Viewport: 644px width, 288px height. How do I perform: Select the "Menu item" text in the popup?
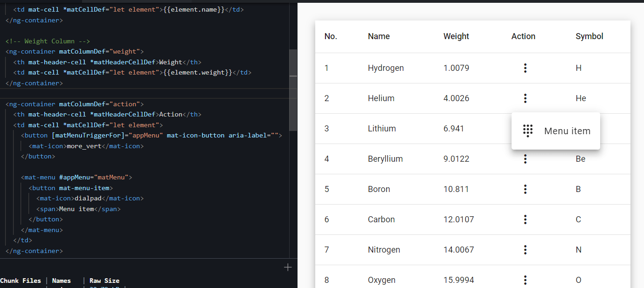[567, 131]
